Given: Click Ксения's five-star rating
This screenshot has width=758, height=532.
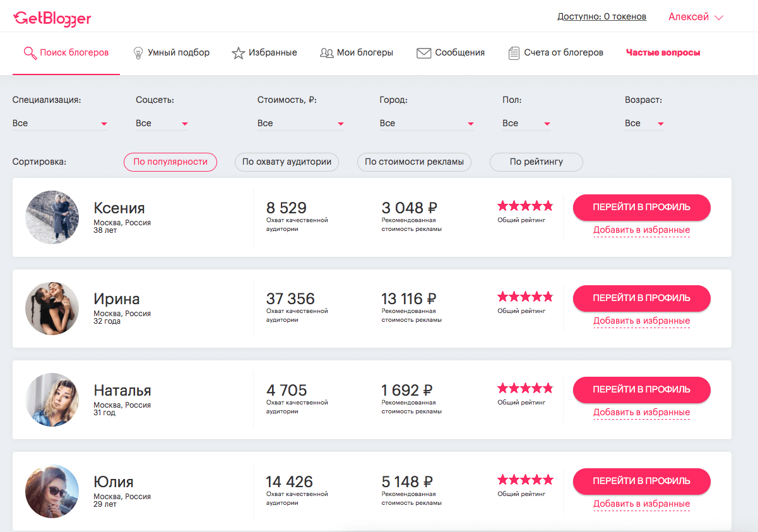Looking at the screenshot, I should click(524, 206).
